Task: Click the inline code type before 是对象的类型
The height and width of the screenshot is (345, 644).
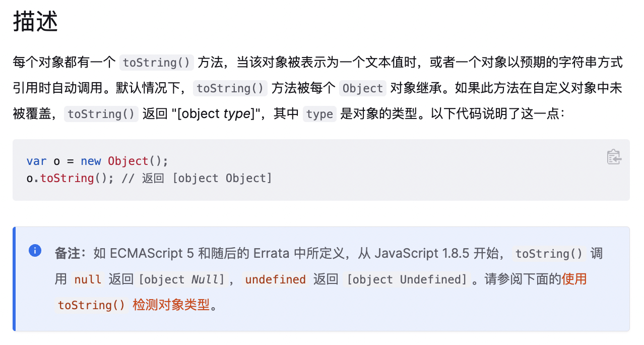Action: click(x=319, y=114)
